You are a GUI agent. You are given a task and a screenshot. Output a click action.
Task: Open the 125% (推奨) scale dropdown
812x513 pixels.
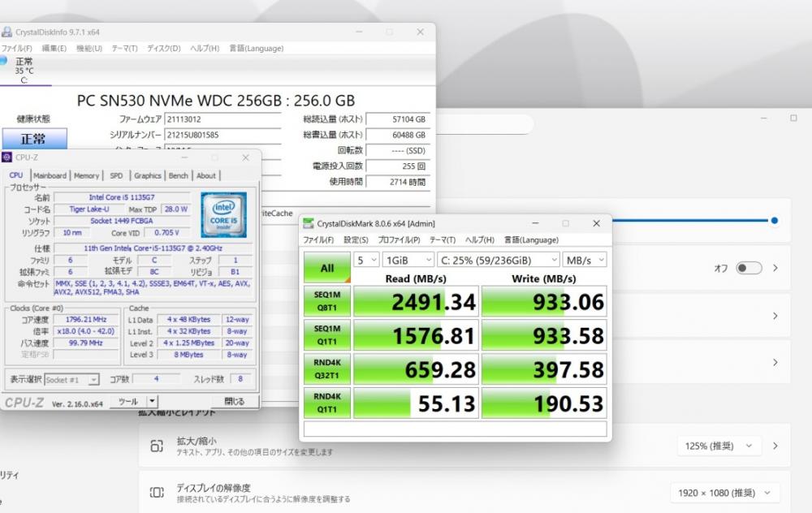718,446
